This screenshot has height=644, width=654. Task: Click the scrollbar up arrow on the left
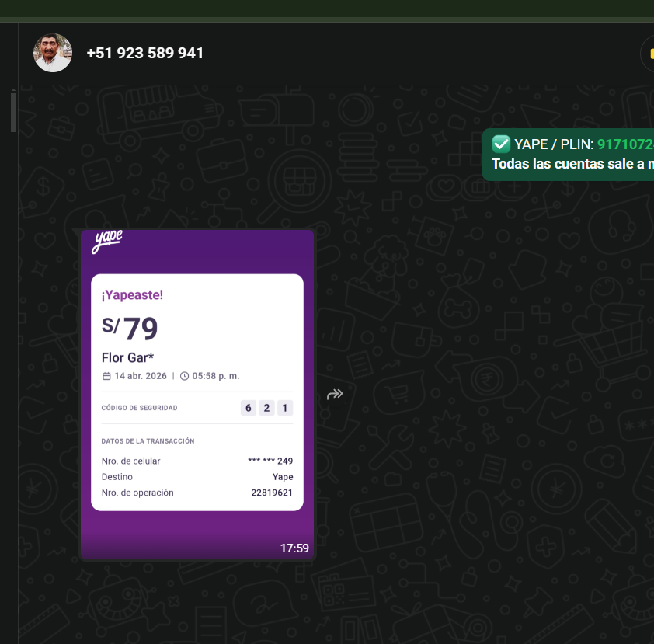click(13, 89)
